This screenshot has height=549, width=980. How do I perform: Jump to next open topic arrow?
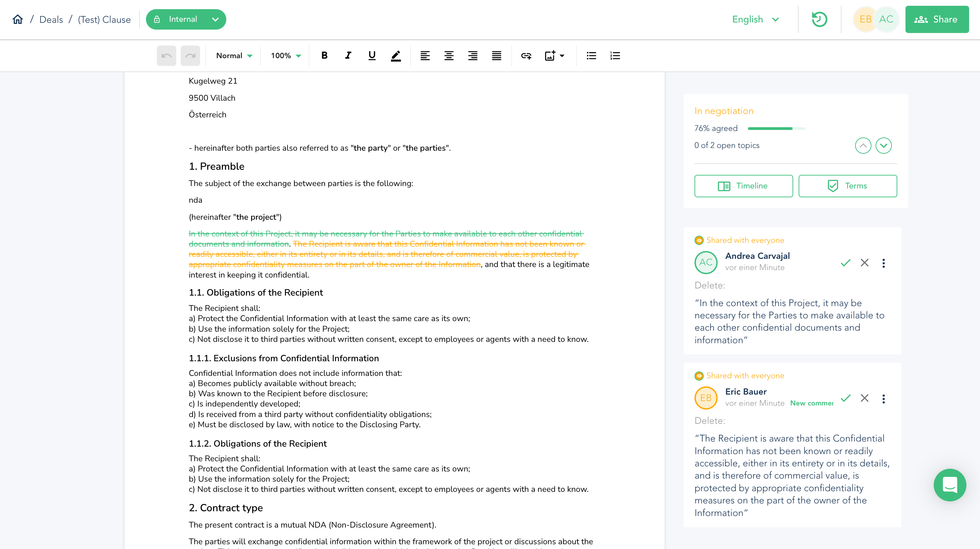tap(883, 146)
